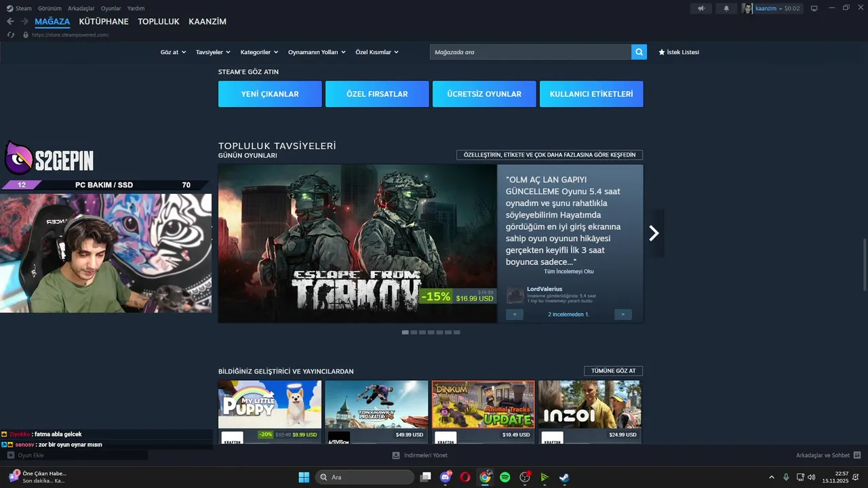The image size is (868, 488).
Task: Open the KAANZİM profile tab
Action: pos(208,22)
